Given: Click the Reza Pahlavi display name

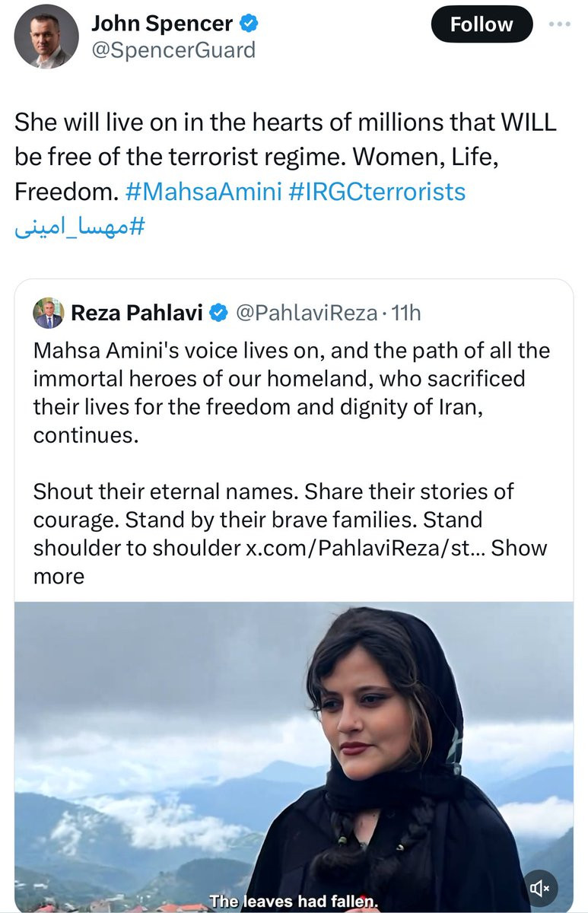Looking at the screenshot, I should coord(136,312).
